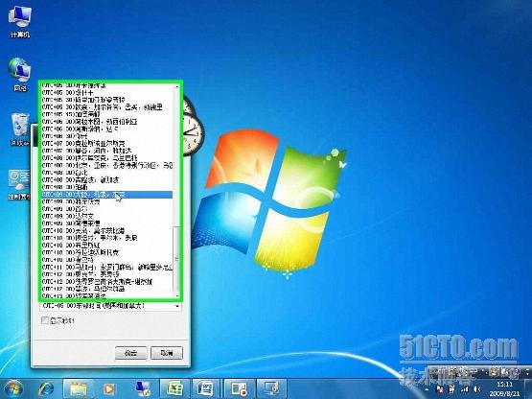Select (UTC+07:00) 克拉斯诺亚尔斯克
This screenshot has height=399, width=532.
coord(107,143)
